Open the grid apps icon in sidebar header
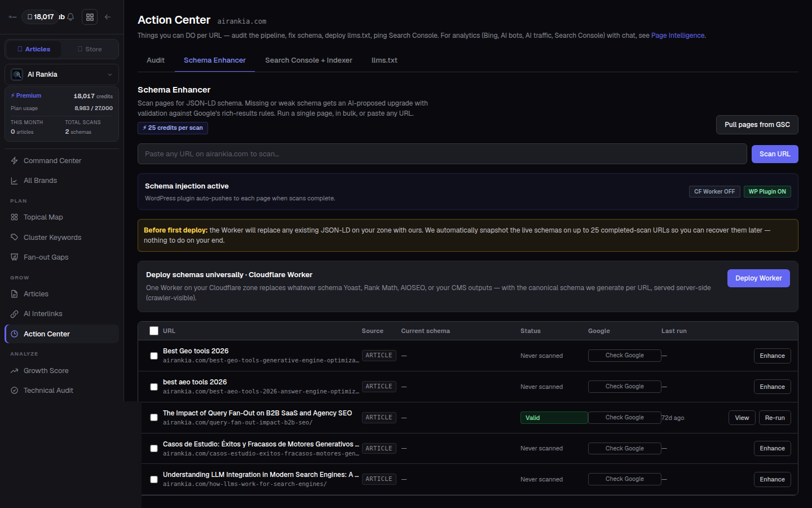812x508 pixels. (x=90, y=17)
